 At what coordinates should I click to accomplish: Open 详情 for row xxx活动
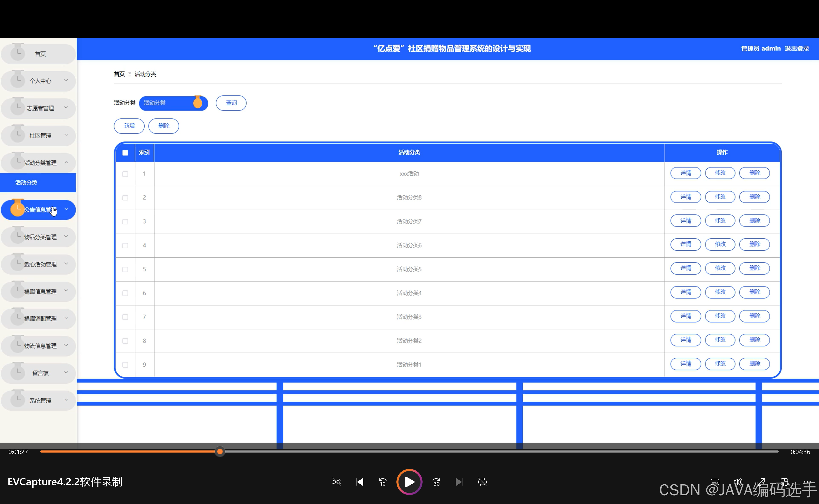(686, 173)
